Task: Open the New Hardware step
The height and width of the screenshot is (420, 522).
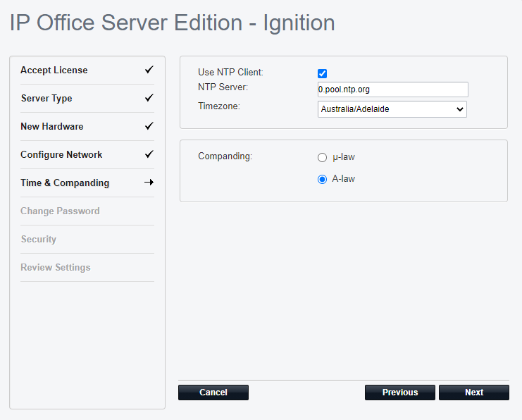Action: click(52, 127)
